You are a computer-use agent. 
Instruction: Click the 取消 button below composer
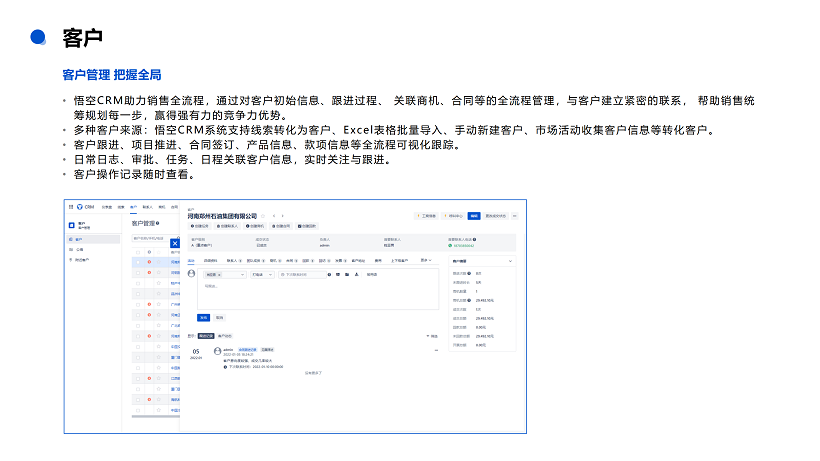220,317
